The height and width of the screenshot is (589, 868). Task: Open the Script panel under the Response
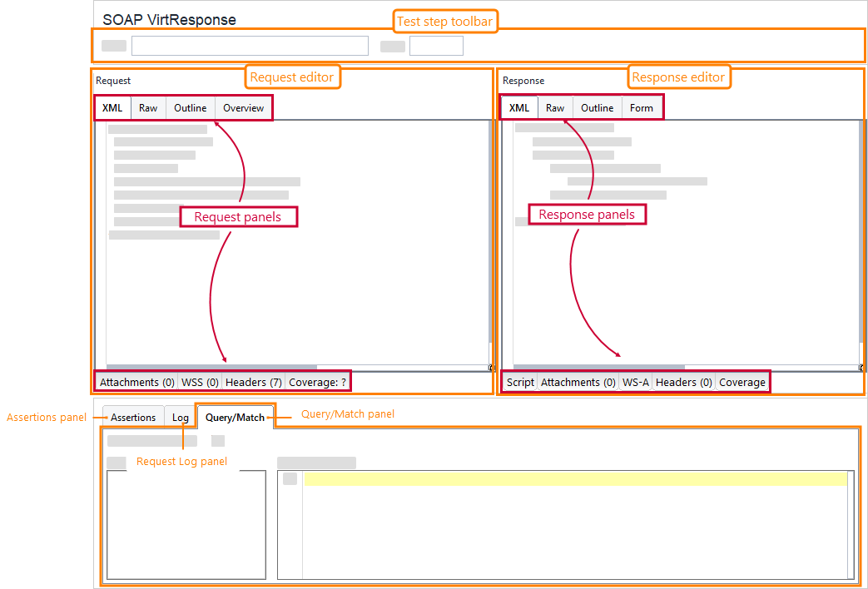(x=520, y=382)
